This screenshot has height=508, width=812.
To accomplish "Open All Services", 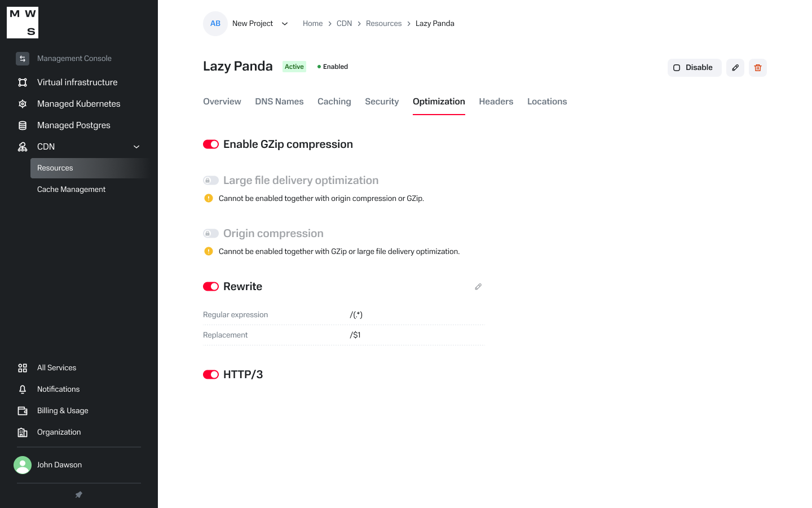I will [x=56, y=368].
